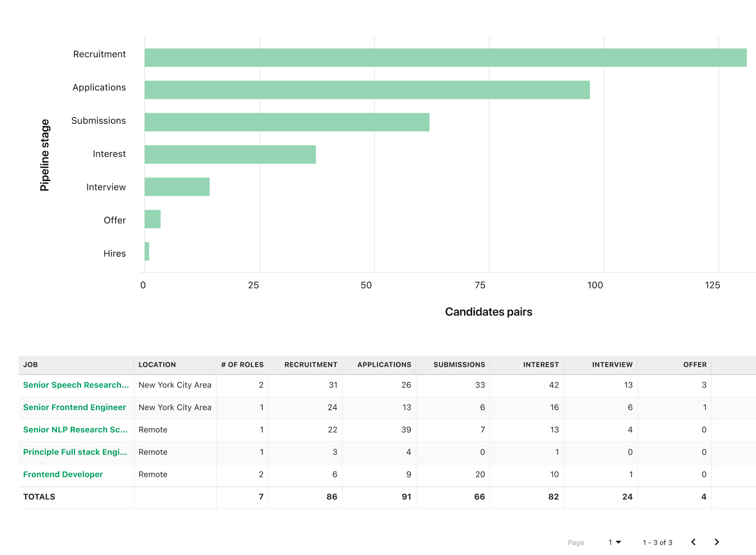Sort table by JOB column header
756x555 pixels.
[x=31, y=365]
